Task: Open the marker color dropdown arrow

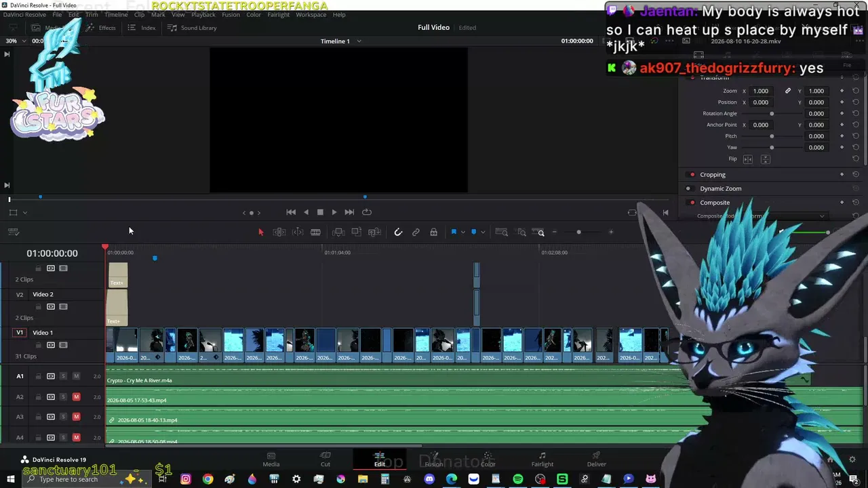Action: click(x=483, y=232)
